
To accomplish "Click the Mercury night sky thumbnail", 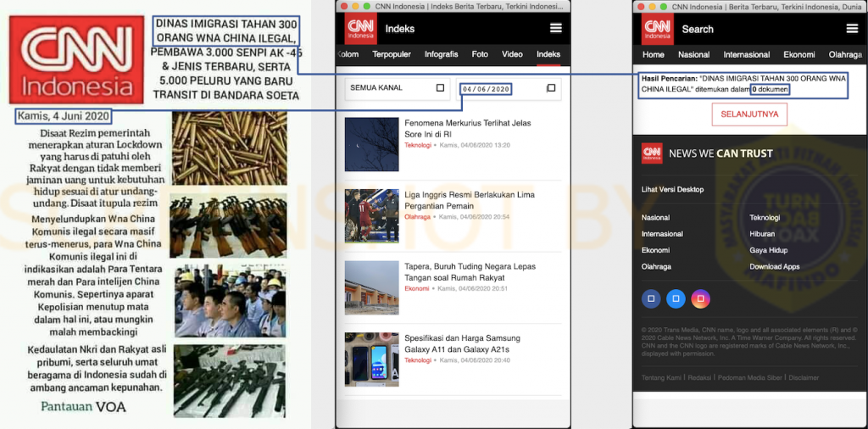I will [371, 144].
